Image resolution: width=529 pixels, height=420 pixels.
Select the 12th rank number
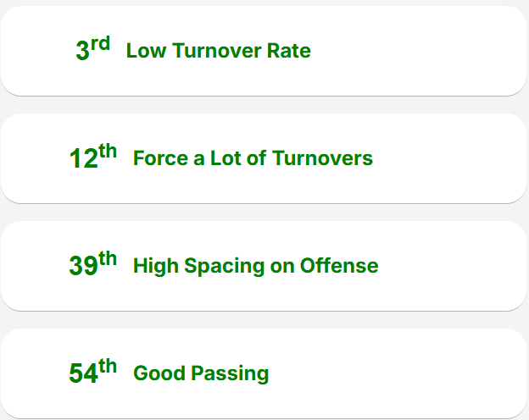pos(83,159)
